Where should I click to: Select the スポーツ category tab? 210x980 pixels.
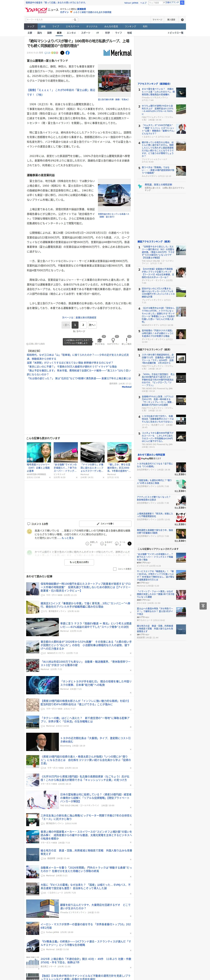tap(86, 33)
